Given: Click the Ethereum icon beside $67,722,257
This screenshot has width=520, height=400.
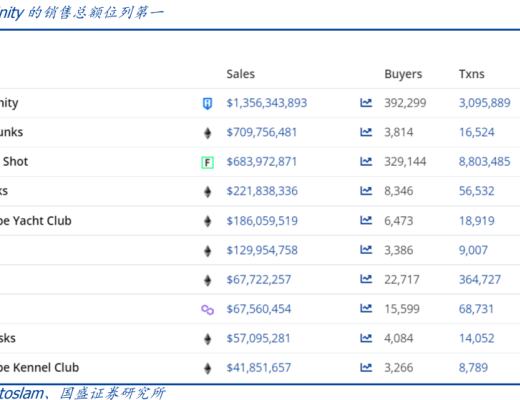Looking at the screenshot, I should 208,280.
